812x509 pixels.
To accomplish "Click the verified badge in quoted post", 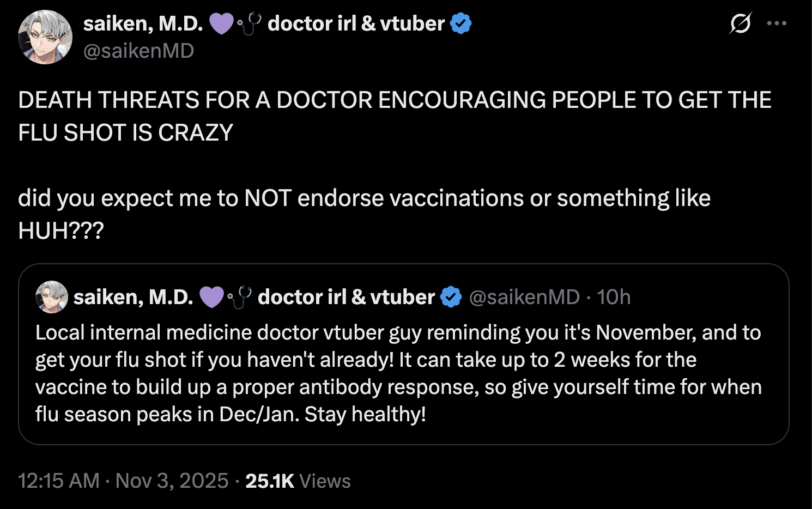I will click(x=451, y=297).
